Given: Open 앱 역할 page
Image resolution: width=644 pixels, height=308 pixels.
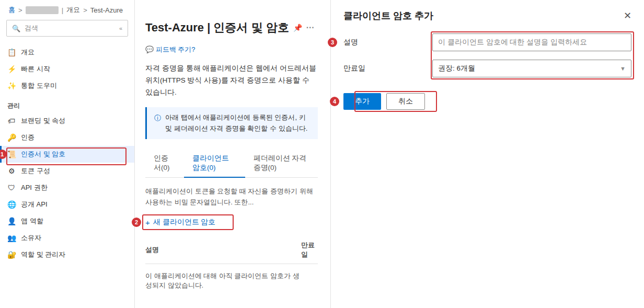Looking at the screenshot, I should click(67, 221).
